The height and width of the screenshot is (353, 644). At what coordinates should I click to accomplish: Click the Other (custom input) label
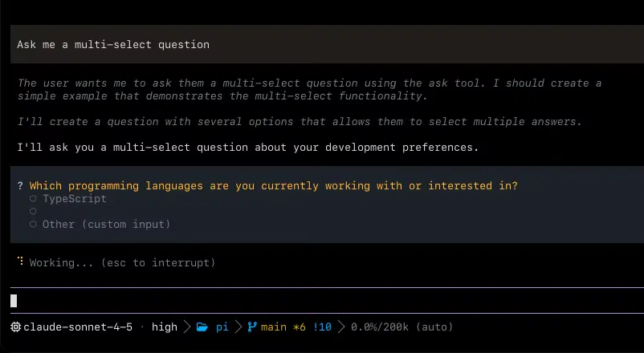(106, 224)
